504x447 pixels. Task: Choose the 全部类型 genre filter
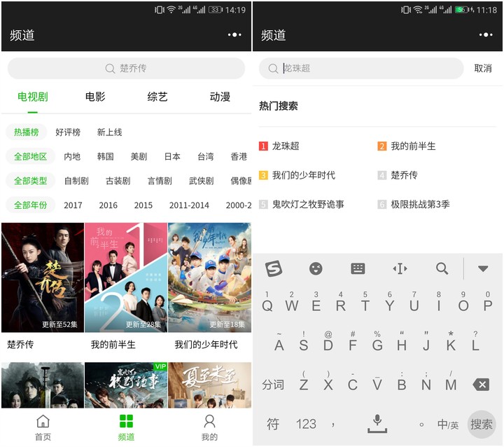(x=31, y=181)
